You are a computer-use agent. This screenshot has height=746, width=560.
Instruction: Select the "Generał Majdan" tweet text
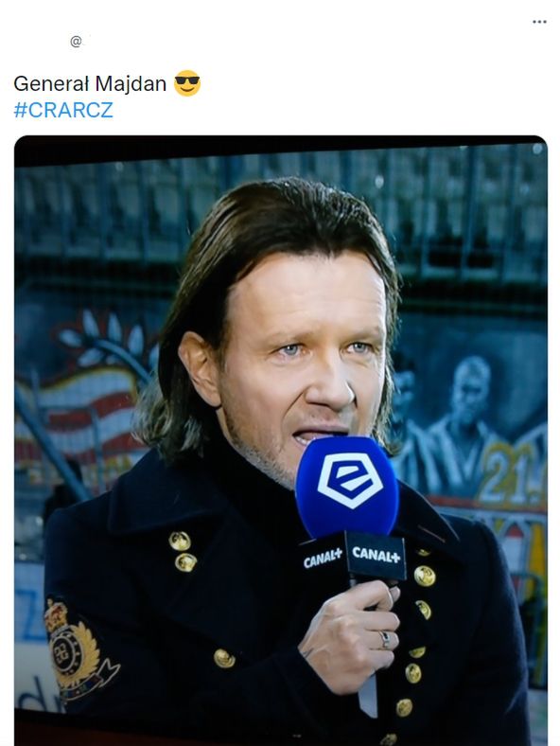[x=90, y=83]
